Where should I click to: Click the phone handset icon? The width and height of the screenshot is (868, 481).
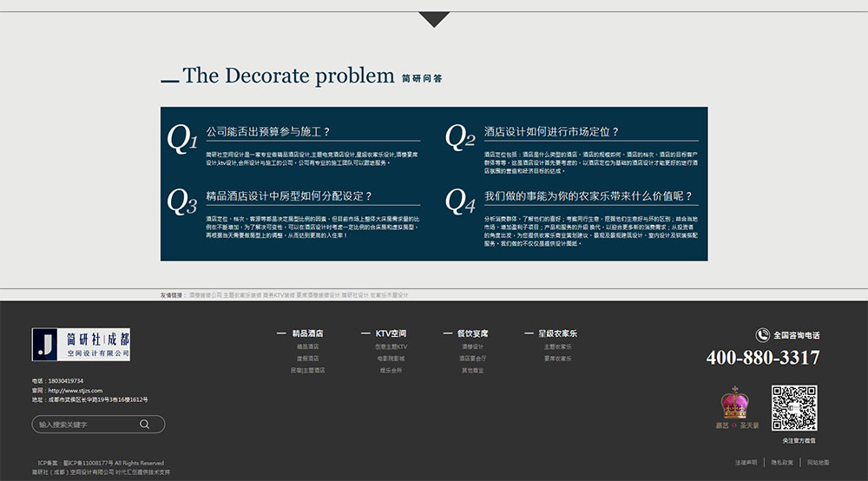[762, 335]
